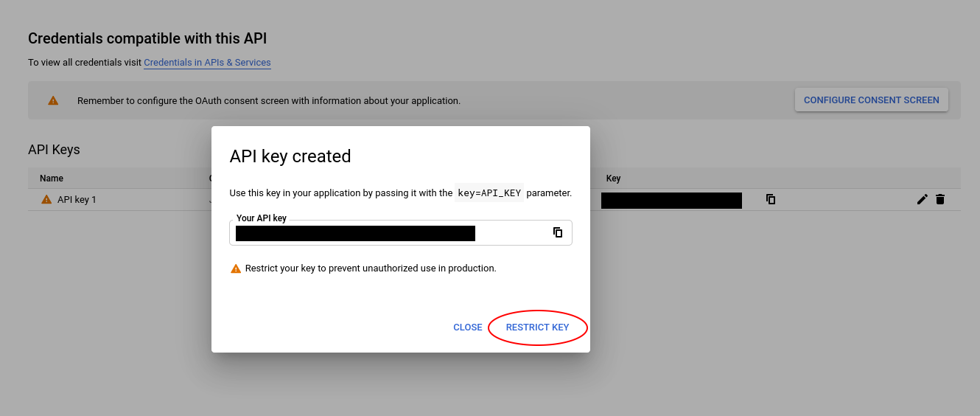
Task: Click the warning icon next to restrict key notice
Action: tap(236, 268)
